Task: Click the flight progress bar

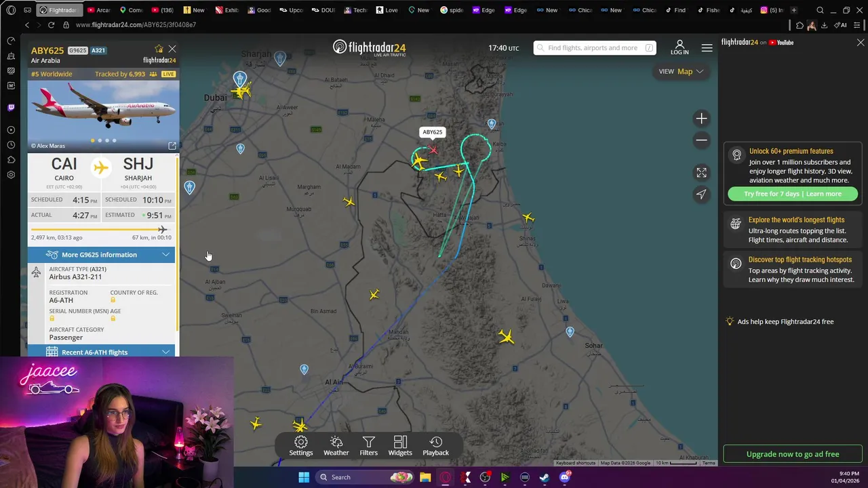Action: [x=100, y=230]
